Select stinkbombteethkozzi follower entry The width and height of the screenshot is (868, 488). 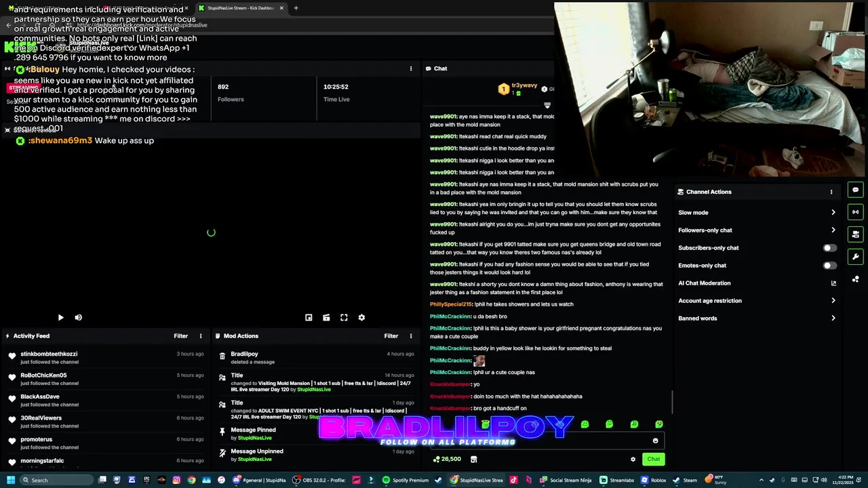[105, 357]
